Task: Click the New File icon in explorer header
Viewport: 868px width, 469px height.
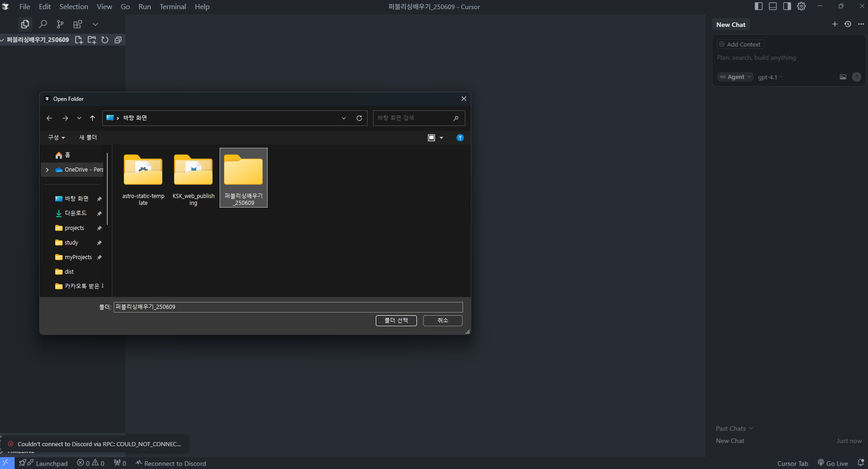Action: click(x=79, y=40)
